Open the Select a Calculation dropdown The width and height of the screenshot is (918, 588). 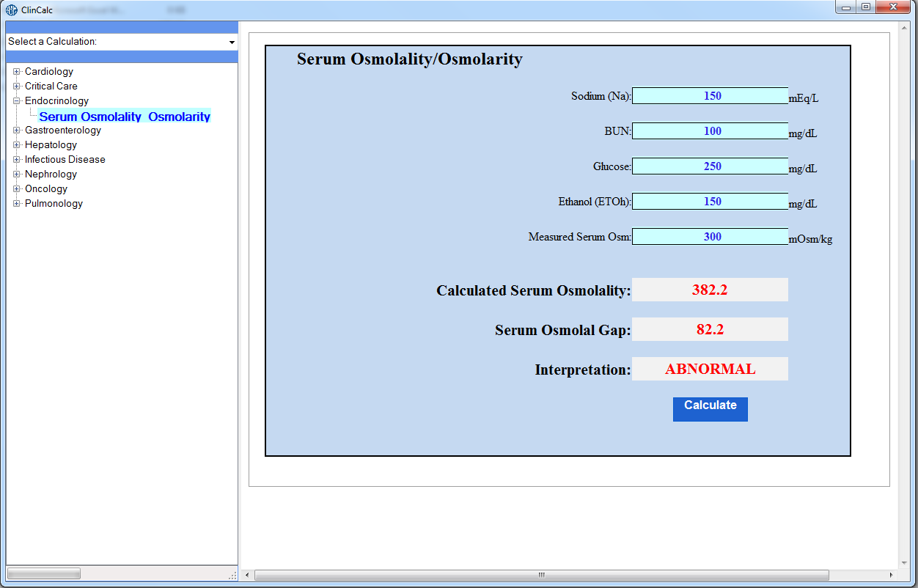tap(122, 42)
